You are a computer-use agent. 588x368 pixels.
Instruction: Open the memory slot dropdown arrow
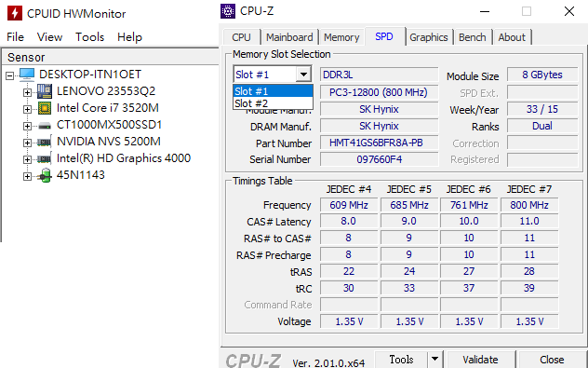coord(303,75)
